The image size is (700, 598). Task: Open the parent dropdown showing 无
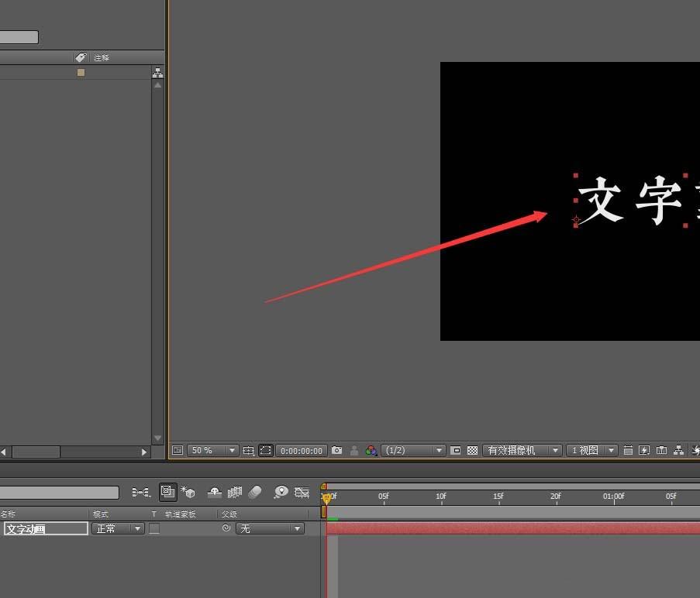click(270, 528)
